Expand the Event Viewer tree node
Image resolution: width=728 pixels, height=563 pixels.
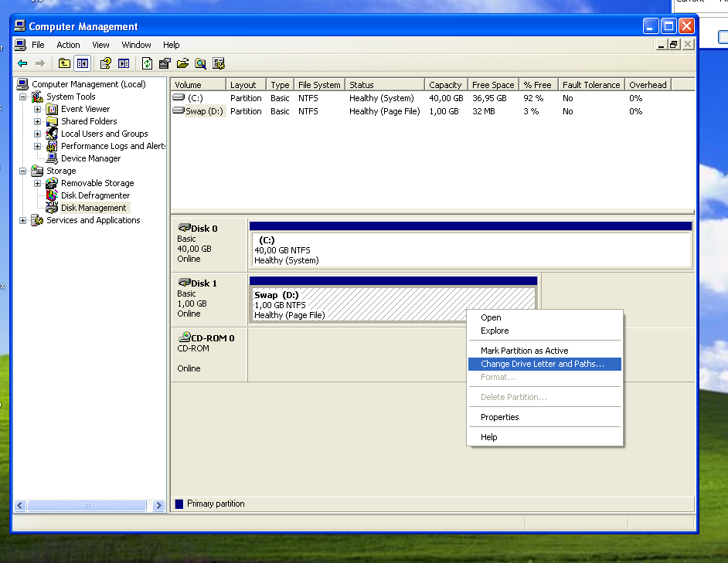pyautogui.click(x=37, y=110)
